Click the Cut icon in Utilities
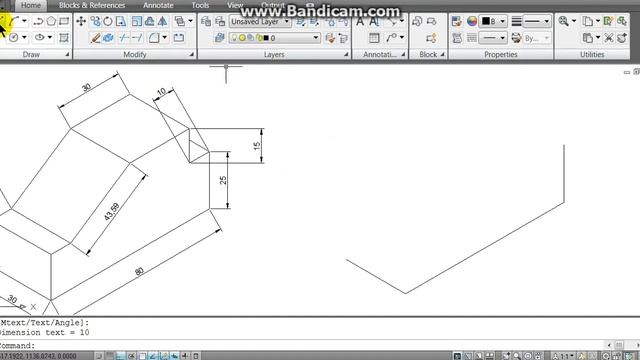This screenshot has width=640, height=360. click(609, 38)
